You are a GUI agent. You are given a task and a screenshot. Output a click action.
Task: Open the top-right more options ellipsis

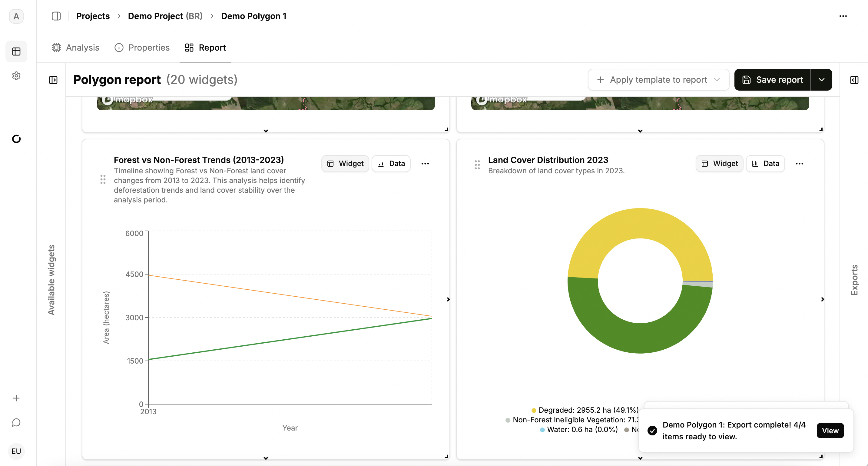click(x=843, y=16)
